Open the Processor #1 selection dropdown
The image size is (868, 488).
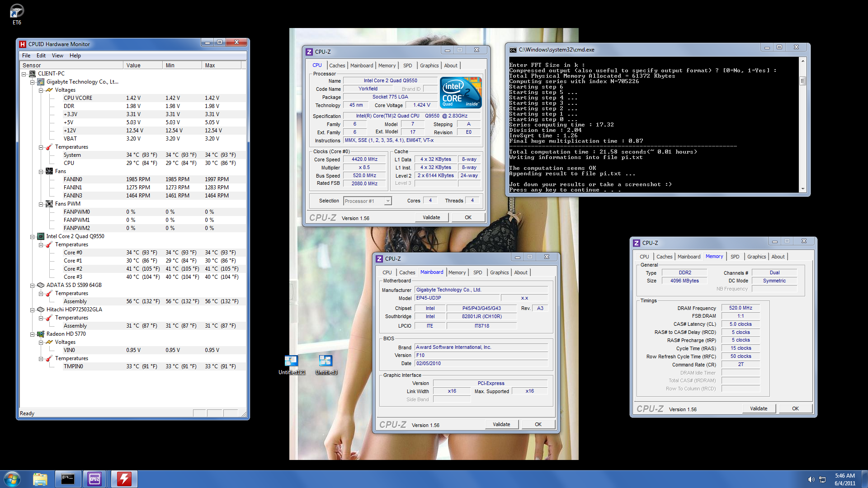click(x=388, y=201)
